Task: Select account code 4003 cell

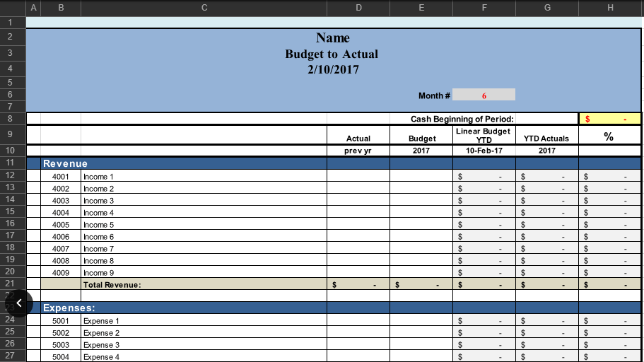Action: click(61, 201)
